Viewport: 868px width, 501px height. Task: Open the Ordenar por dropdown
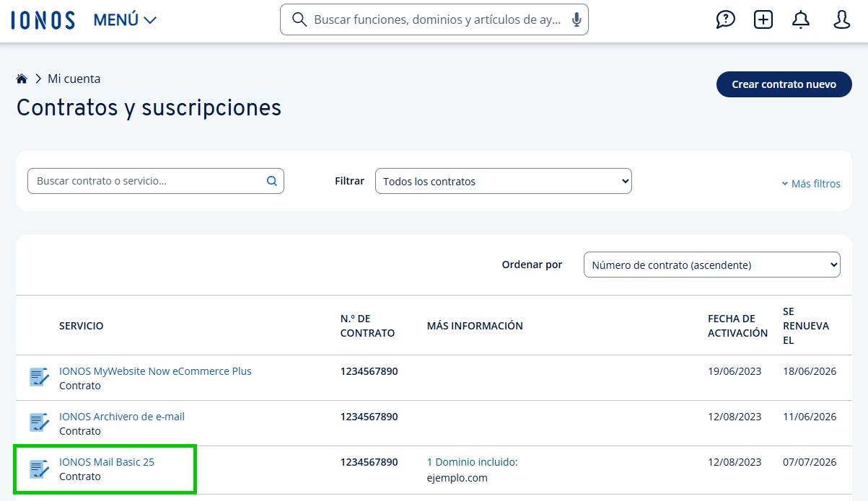712,265
